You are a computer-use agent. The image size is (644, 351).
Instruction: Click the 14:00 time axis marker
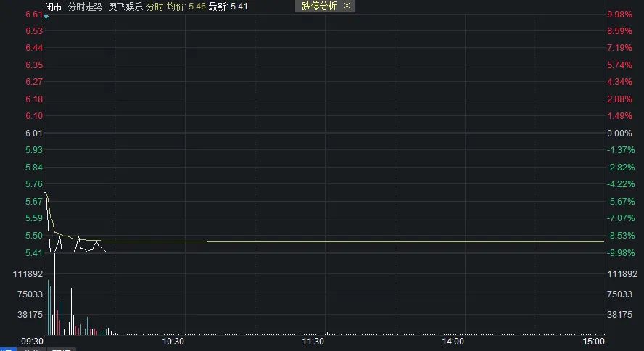point(453,341)
